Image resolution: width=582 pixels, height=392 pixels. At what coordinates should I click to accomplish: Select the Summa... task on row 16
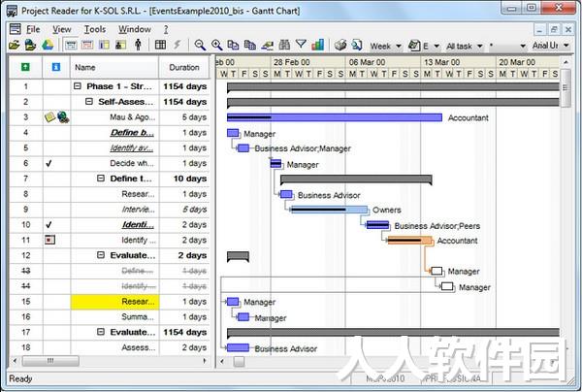(x=138, y=316)
